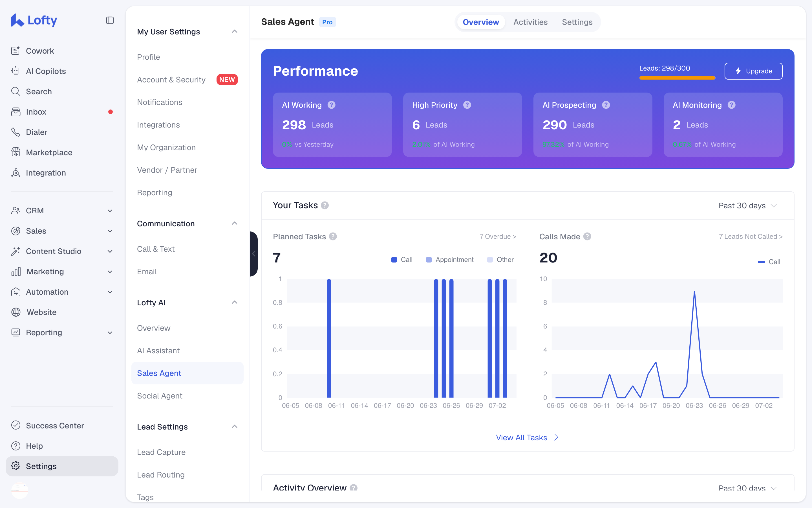Click Your Tasks help icon
The width and height of the screenshot is (812, 508).
tap(325, 205)
